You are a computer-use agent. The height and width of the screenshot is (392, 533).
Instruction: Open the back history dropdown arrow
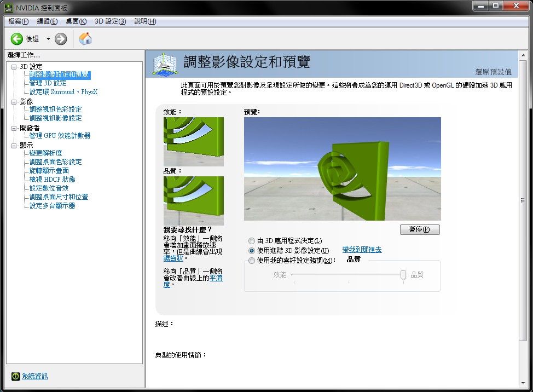[48, 39]
